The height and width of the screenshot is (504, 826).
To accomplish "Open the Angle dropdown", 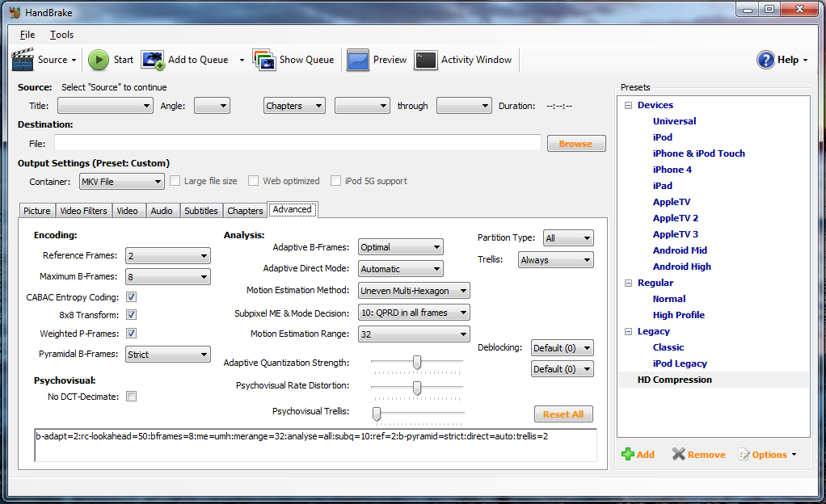I will 213,106.
